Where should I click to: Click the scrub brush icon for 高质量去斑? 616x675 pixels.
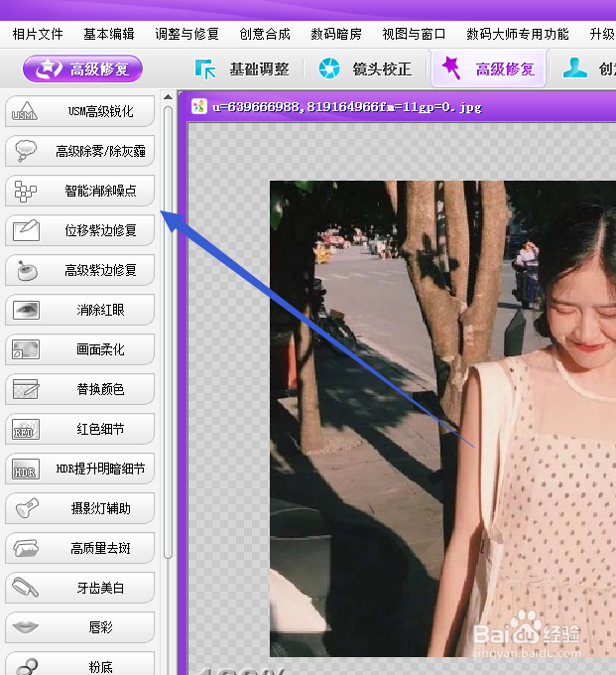coord(26,548)
